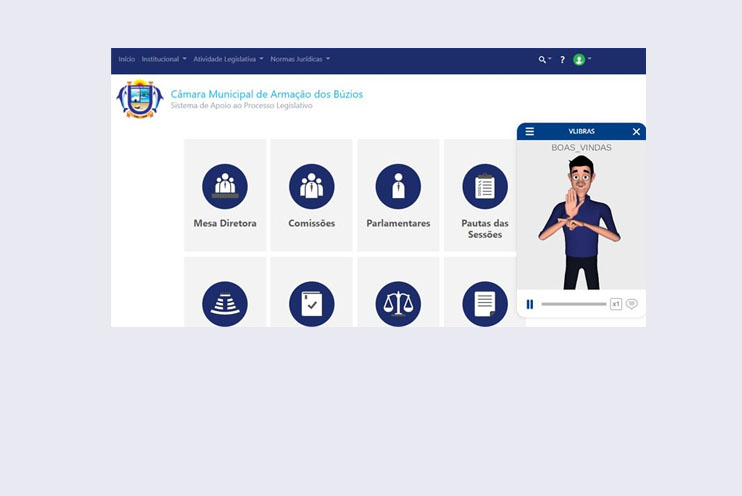
Task: Click the VLibras playback progress slider
Action: click(574, 304)
